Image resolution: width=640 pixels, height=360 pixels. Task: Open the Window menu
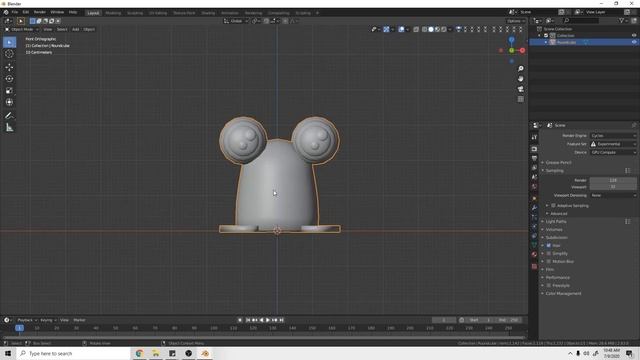[x=57, y=13]
